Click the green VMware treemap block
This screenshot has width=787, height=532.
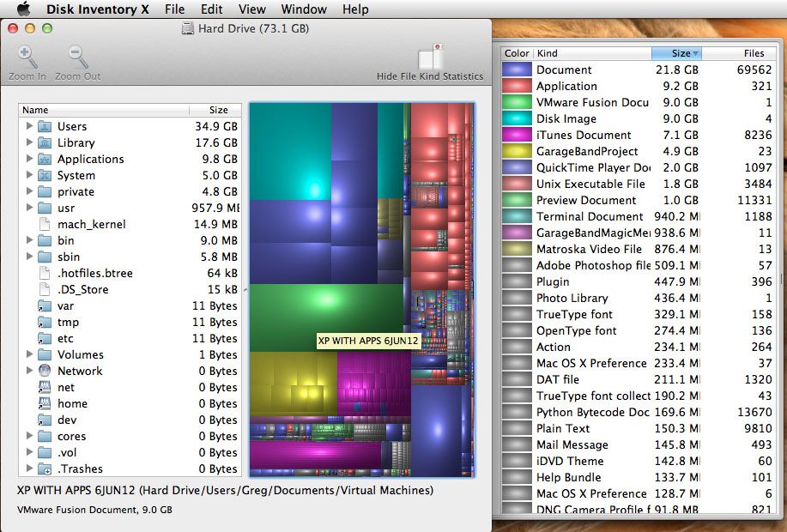coord(326,317)
